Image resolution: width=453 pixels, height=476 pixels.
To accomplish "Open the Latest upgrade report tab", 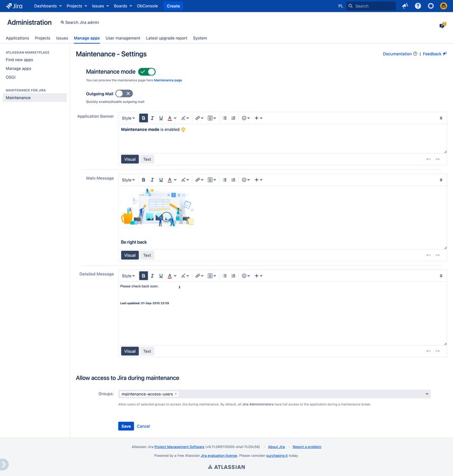I will 167,38.
